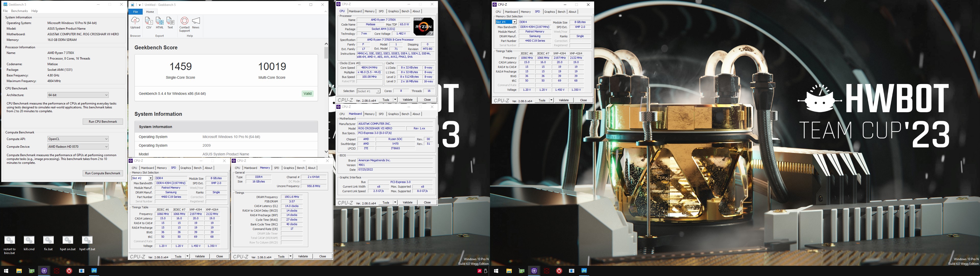Click the Ryzen logo in CPU-Z processor window

[423, 27]
